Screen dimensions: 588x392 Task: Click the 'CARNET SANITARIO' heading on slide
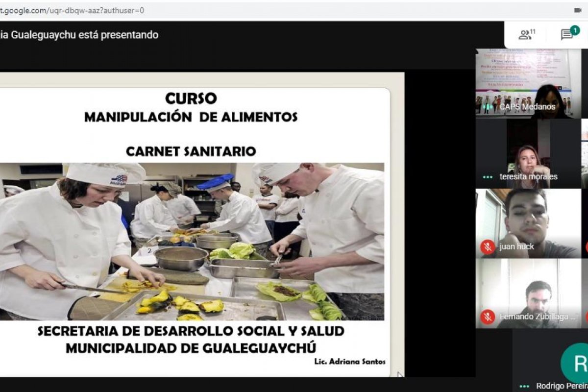click(x=191, y=151)
